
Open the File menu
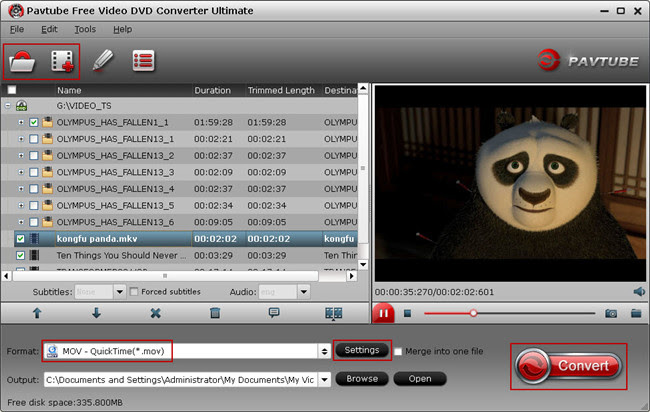(x=17, y=29)
